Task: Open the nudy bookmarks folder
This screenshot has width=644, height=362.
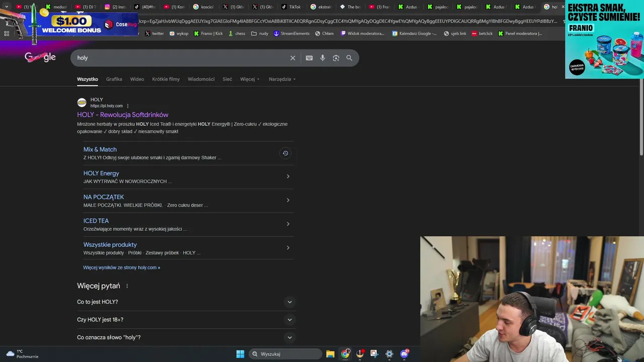Action: click(260, 34)
